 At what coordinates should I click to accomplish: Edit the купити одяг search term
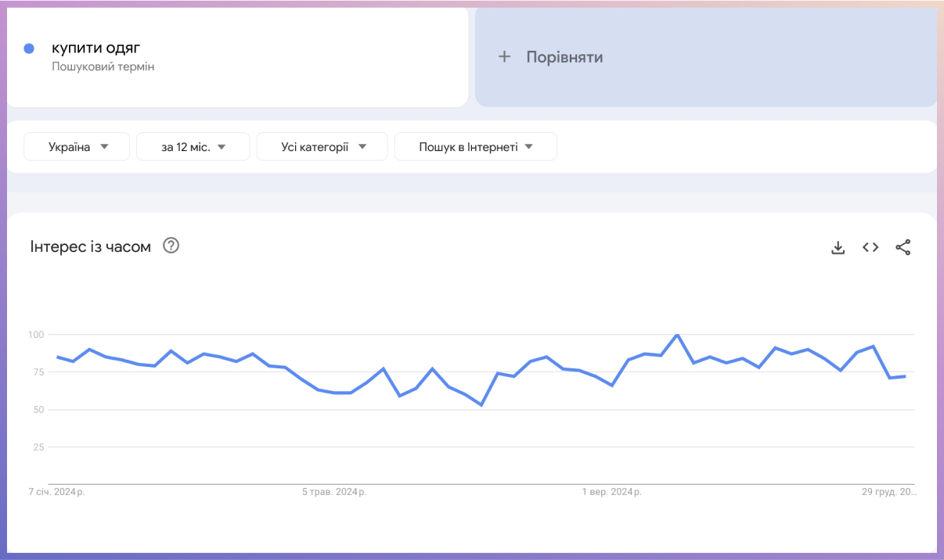click(x=96, y=48)
